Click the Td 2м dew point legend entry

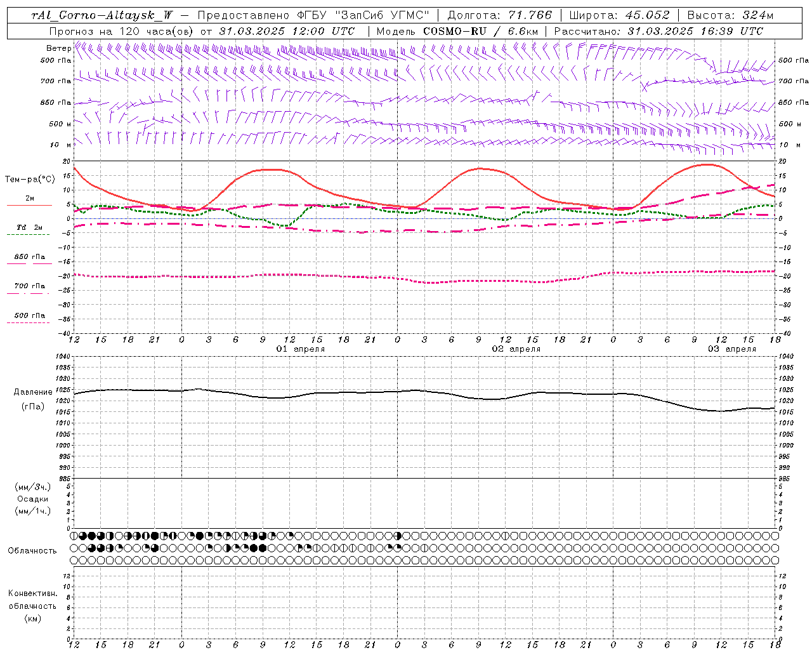[x=30, y=227]
